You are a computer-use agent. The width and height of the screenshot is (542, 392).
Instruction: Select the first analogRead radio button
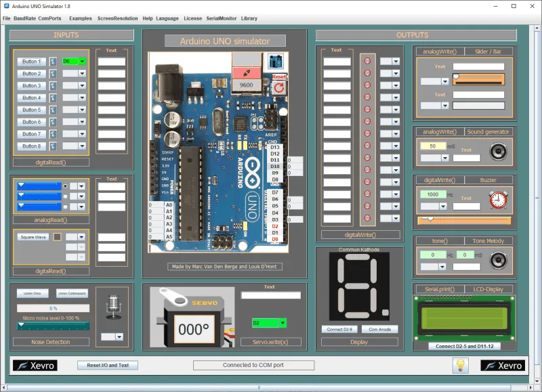tap(65, 186)
